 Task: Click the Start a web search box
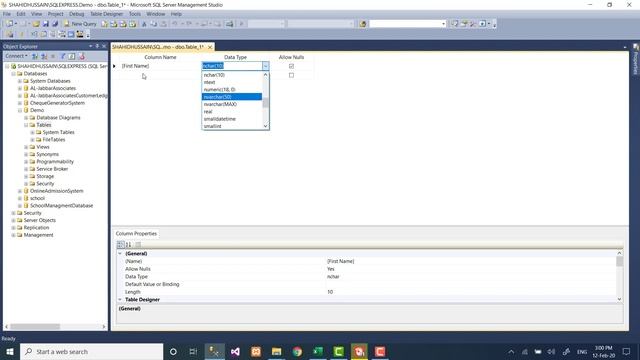point(91,351)
